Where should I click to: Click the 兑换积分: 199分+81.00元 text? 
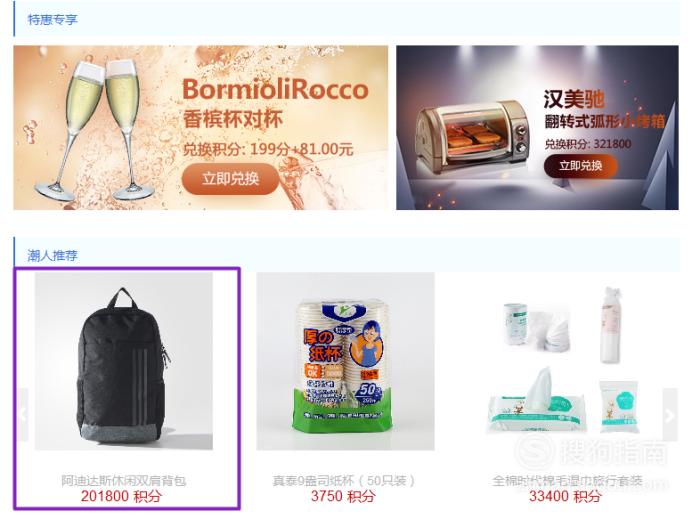coord(268,149)
